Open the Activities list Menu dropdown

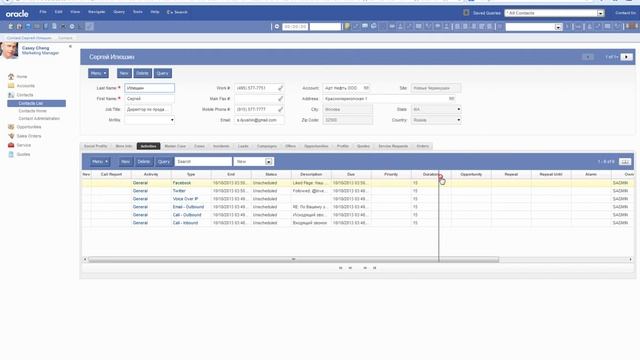(100, 162)
